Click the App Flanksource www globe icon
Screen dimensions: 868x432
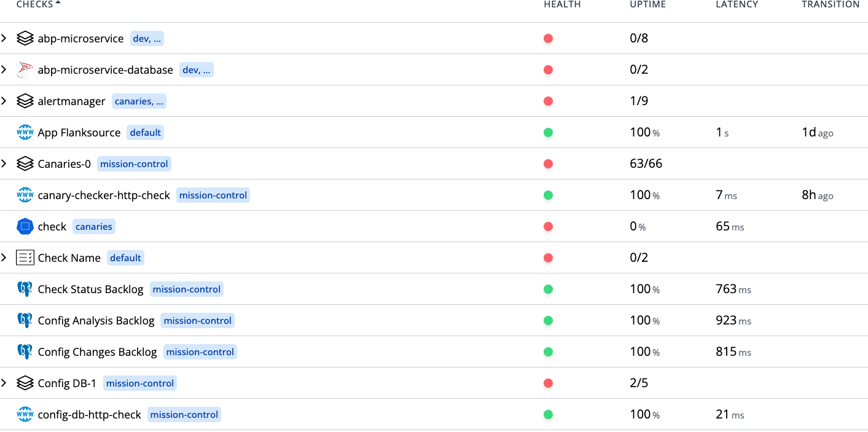pyautogui.click(x=25, y=133)
